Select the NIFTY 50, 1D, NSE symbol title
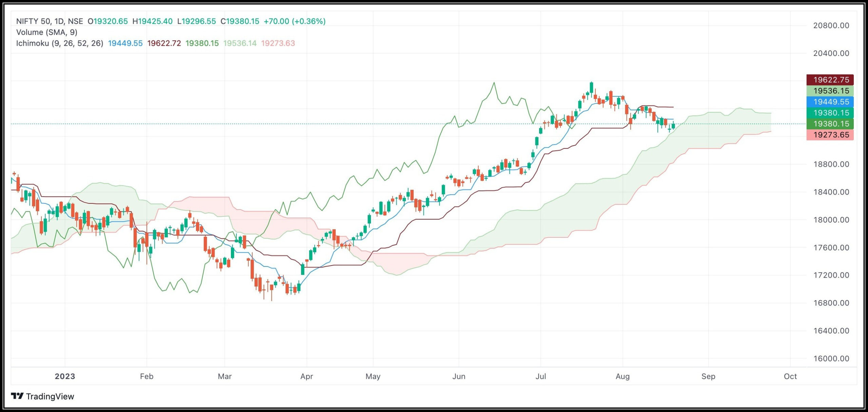The image size is (868, 412). (50, 21)
